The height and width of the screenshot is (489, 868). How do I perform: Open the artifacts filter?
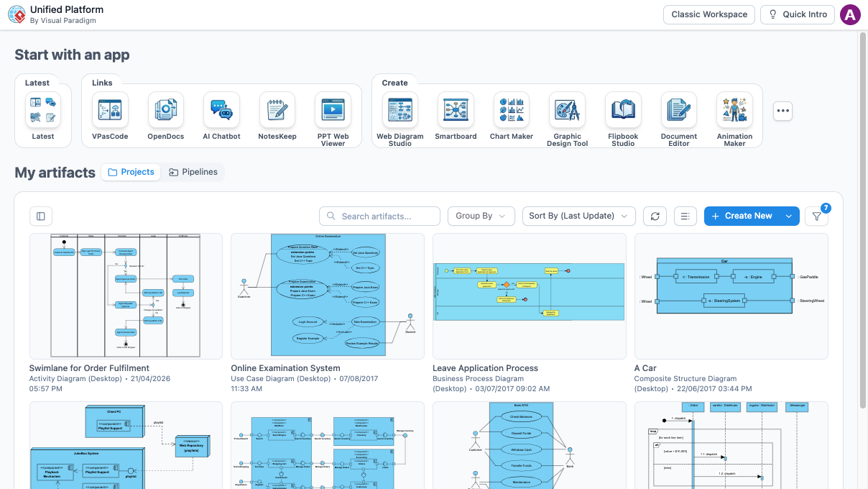coord(816,216)
